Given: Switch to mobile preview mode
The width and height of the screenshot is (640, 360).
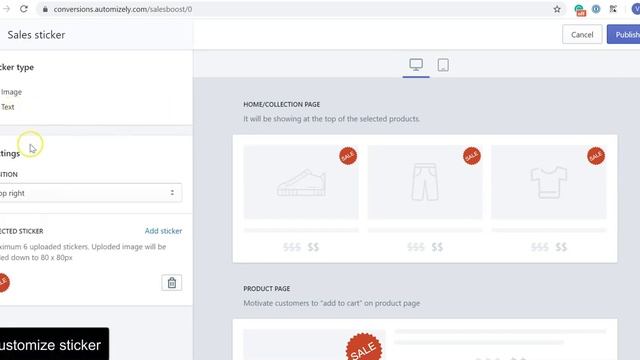Looking at the screenshot, I should [443, 64].
